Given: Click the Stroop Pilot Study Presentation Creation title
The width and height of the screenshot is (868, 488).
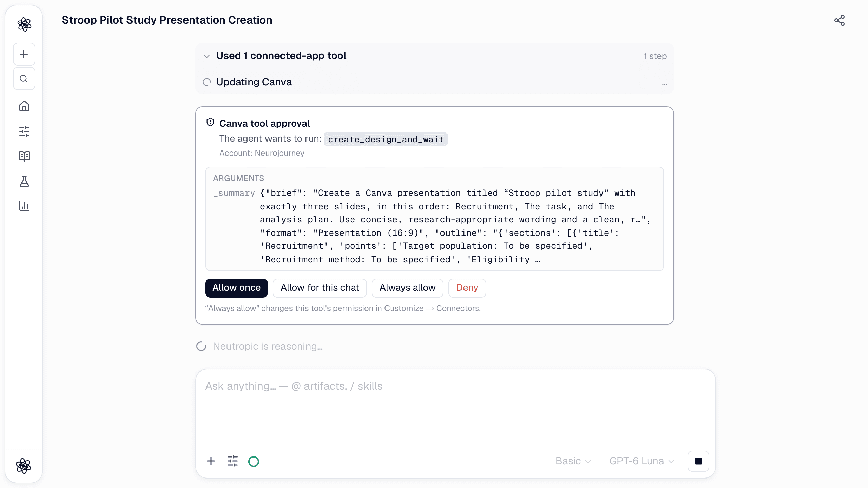Looking at the screenshot, I should [x=167, y=20].
